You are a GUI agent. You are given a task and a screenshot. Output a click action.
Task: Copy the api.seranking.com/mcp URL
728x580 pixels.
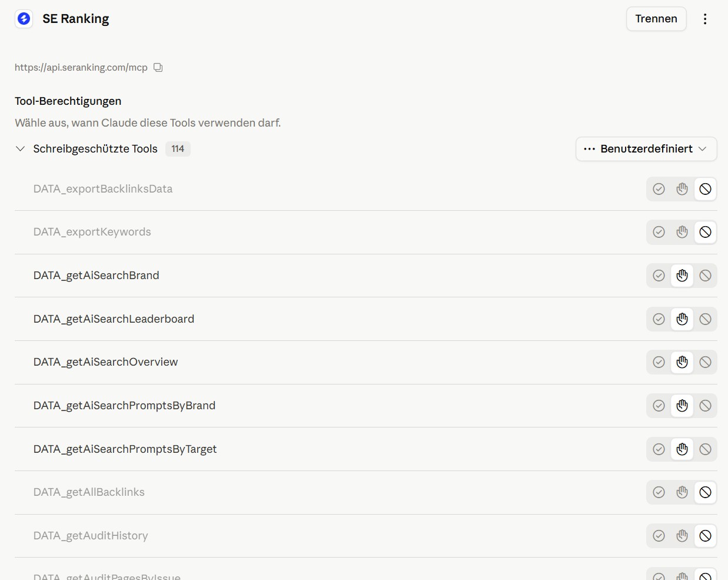coord(158,67)
